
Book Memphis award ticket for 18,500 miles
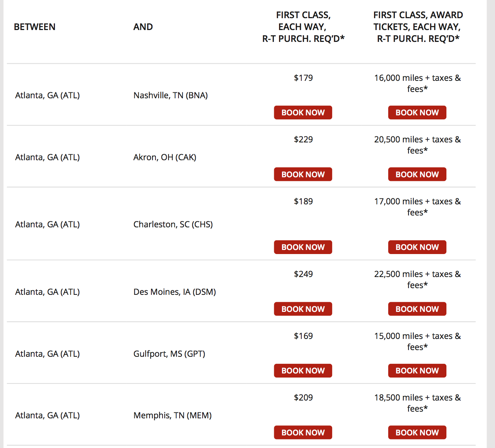(x=417, y=432)
